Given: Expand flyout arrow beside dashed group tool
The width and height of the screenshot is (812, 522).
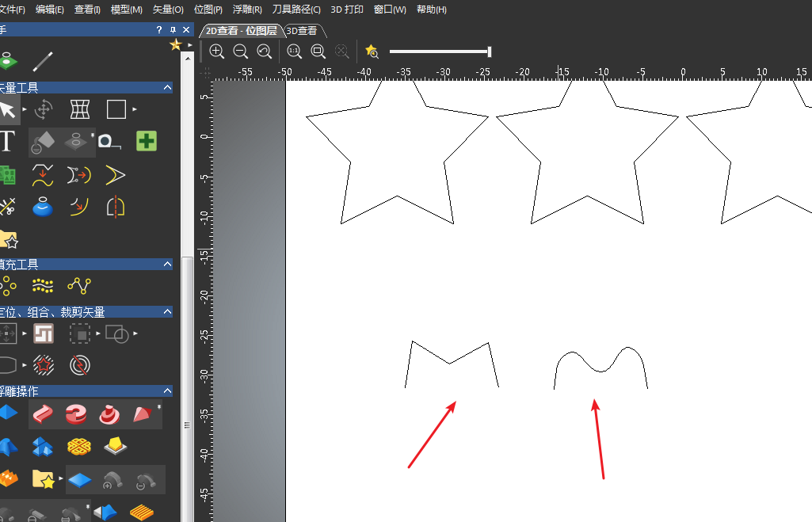Looking at the screenshot, I should point(98,333).
